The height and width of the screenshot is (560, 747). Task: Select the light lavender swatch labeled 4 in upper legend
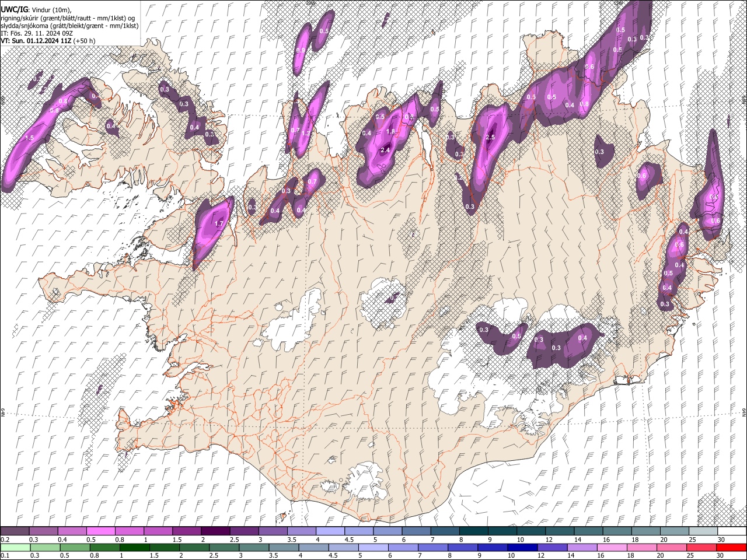pos(330,531)
